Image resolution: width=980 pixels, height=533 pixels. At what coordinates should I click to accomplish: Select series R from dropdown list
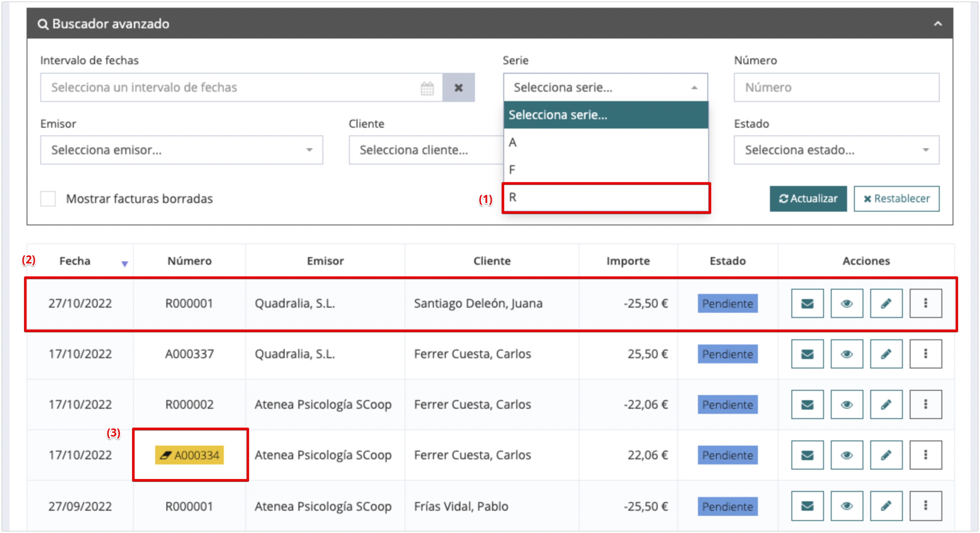(x=606, y=198)
